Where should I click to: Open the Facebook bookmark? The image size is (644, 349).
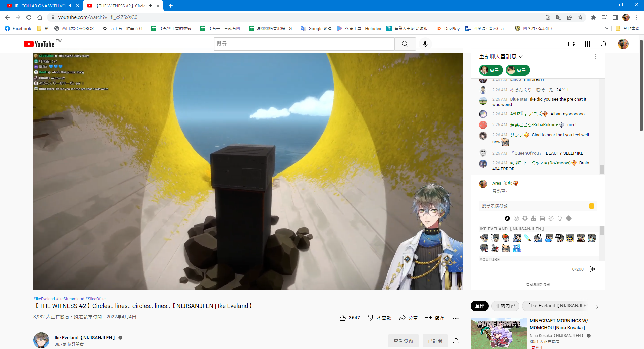tap(18, 29)
